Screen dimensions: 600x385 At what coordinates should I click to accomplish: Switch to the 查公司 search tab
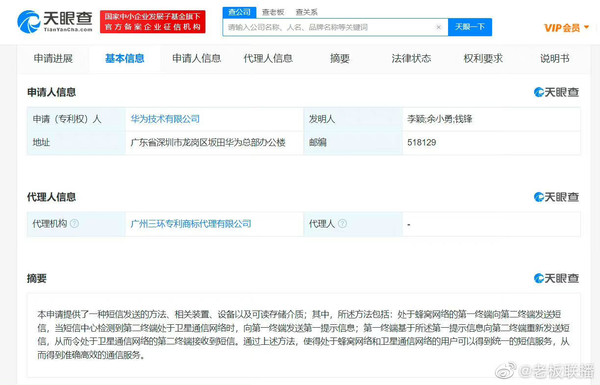239,12
